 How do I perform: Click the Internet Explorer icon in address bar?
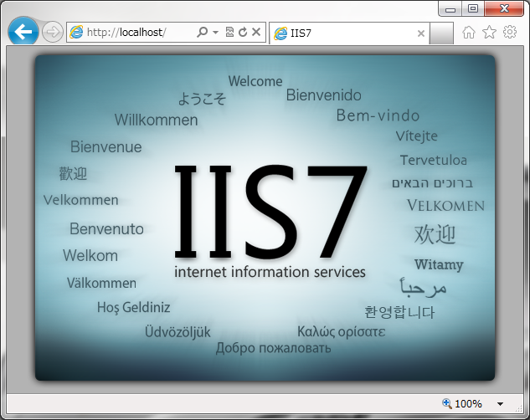tap(76, 32)
